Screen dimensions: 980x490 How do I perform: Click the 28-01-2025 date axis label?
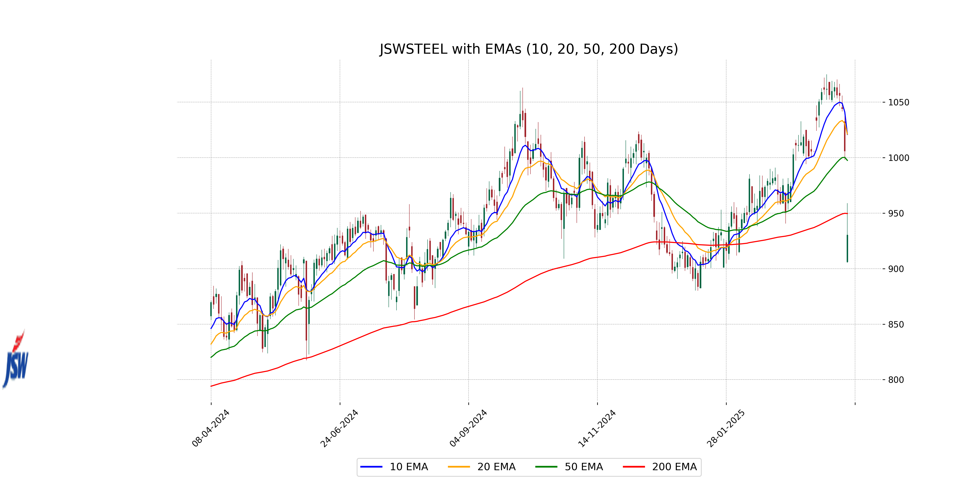click(x=725, y=428)
